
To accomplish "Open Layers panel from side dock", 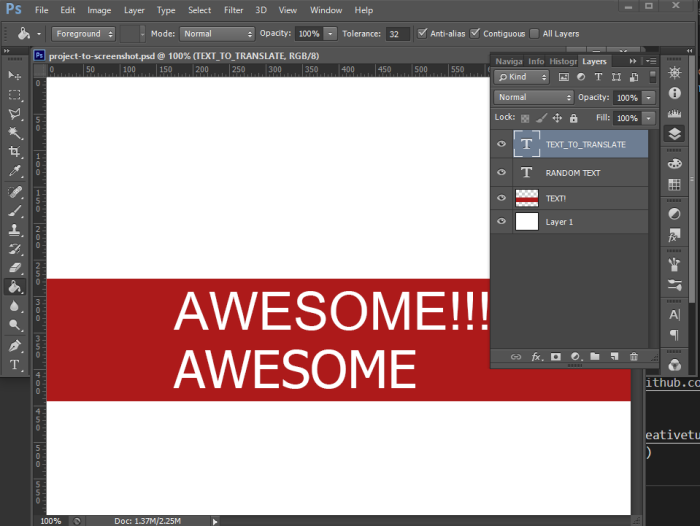I will tap(674, 134).
